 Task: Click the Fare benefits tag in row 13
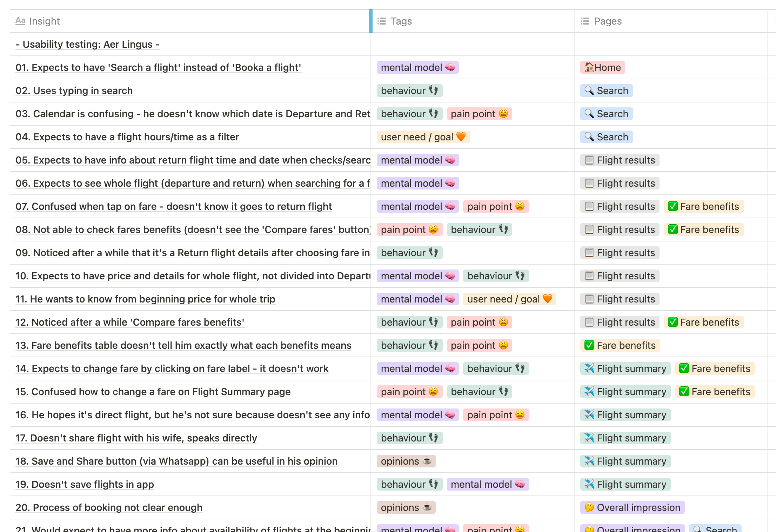point(620,345)
